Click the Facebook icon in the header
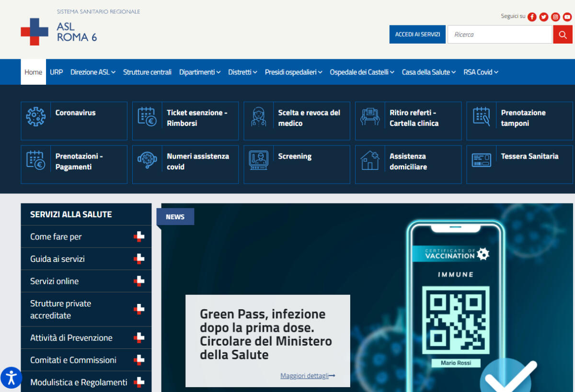This screenshot has width=575, height=392. (532, 17)
